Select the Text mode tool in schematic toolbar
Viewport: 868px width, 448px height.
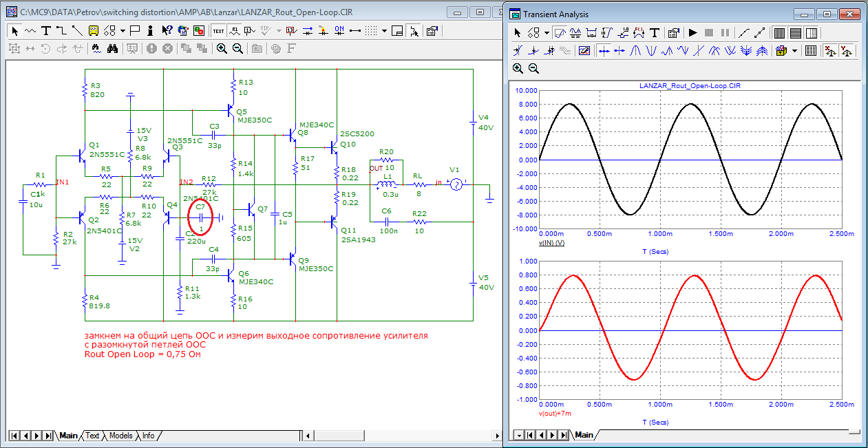(46, 30)
